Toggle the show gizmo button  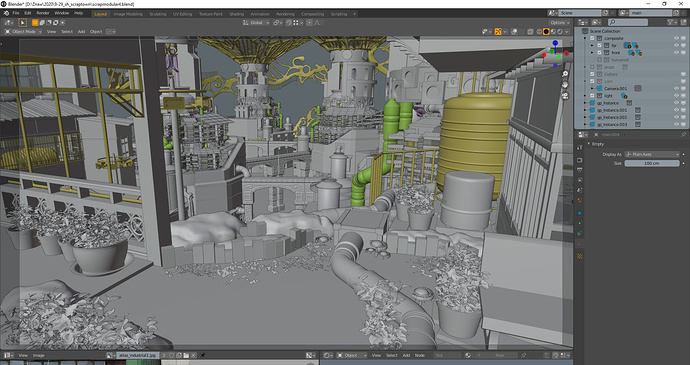[498, 31]
